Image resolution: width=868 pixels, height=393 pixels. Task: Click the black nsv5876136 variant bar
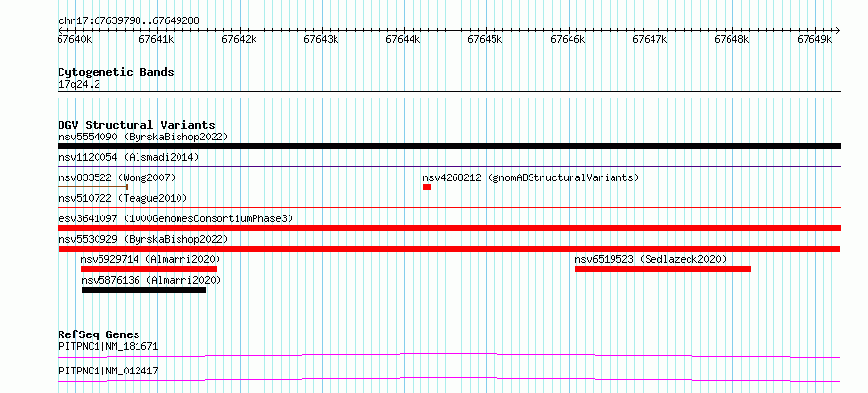coord(144,290)
